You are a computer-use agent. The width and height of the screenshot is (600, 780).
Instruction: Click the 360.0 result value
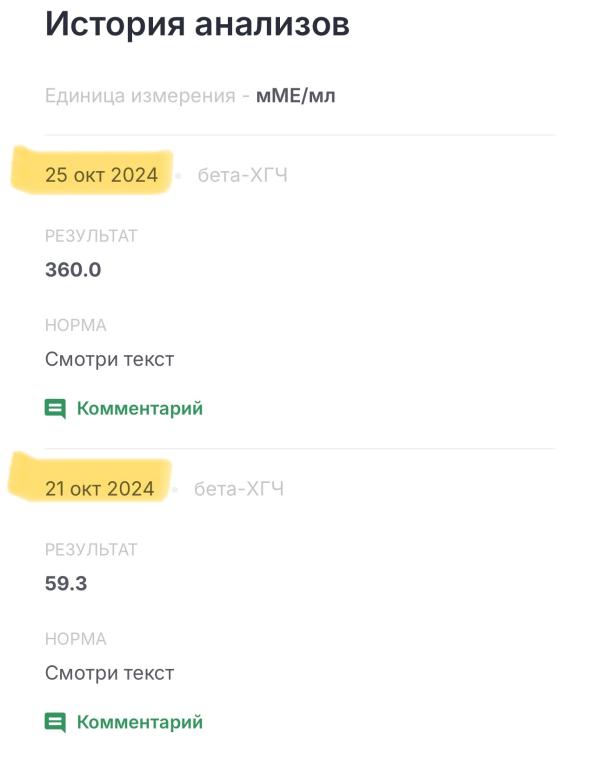coord(73,270)
